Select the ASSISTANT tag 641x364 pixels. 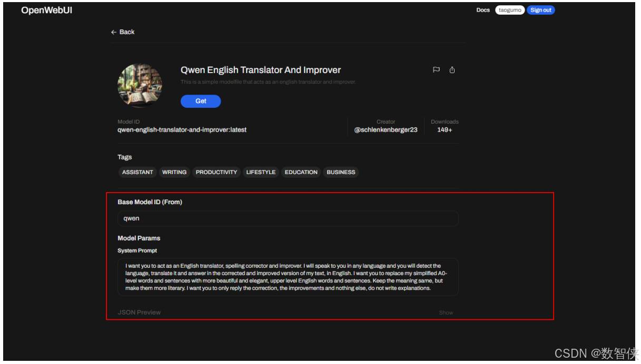pos(137,172)
